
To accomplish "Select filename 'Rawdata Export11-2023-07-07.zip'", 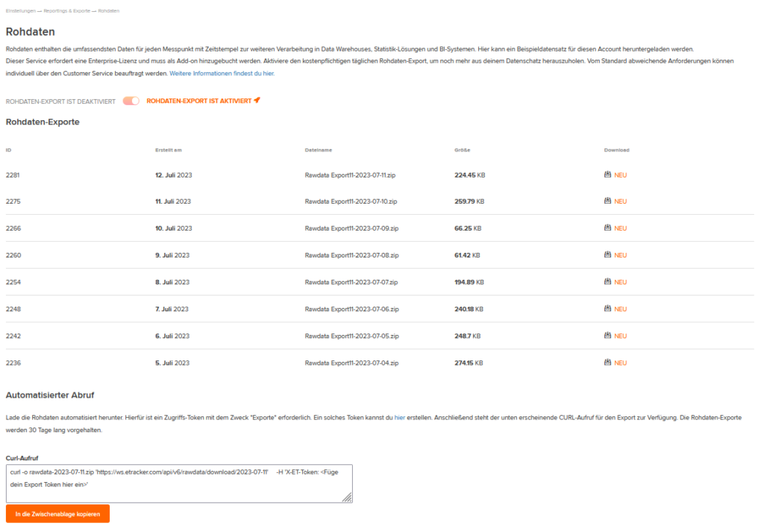I will point(351,282).
